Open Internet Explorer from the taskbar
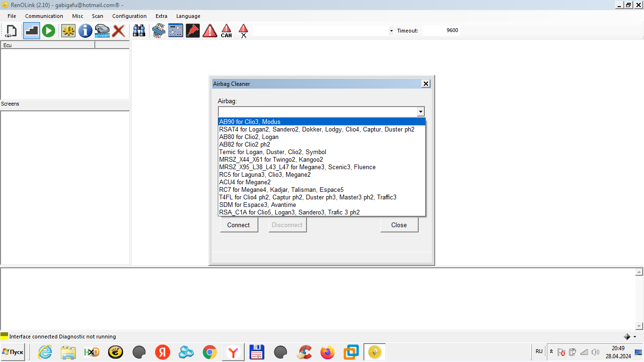The image size is (644, 362). point(45,352)
